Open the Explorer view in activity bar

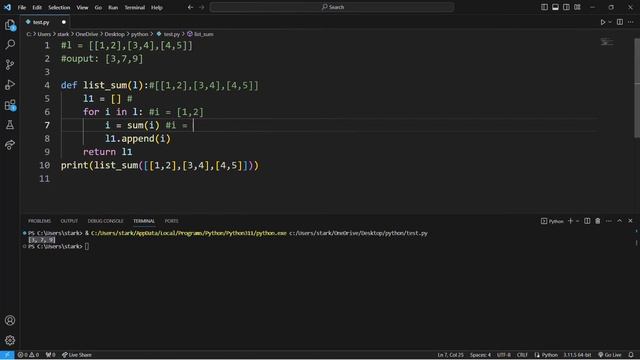[x=10, y=25]
